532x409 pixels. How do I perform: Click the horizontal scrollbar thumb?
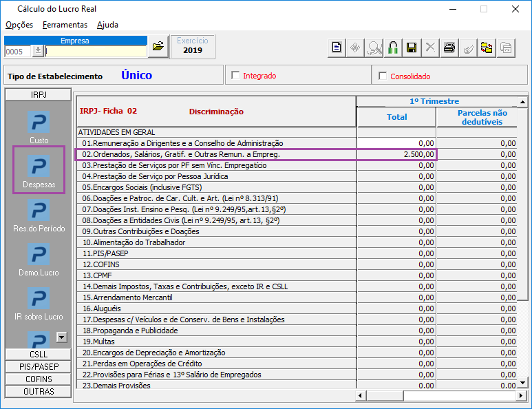click(385, 395)
